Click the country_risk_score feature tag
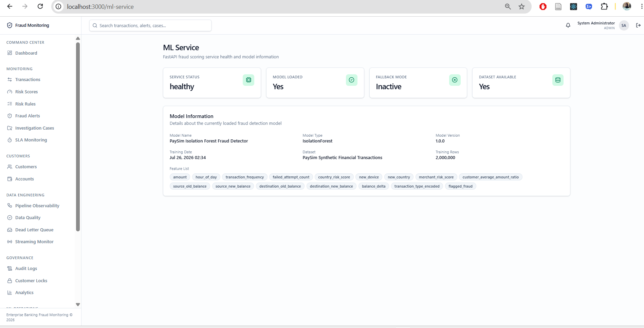This screenshot has height=328, width=644. [334, 177]
